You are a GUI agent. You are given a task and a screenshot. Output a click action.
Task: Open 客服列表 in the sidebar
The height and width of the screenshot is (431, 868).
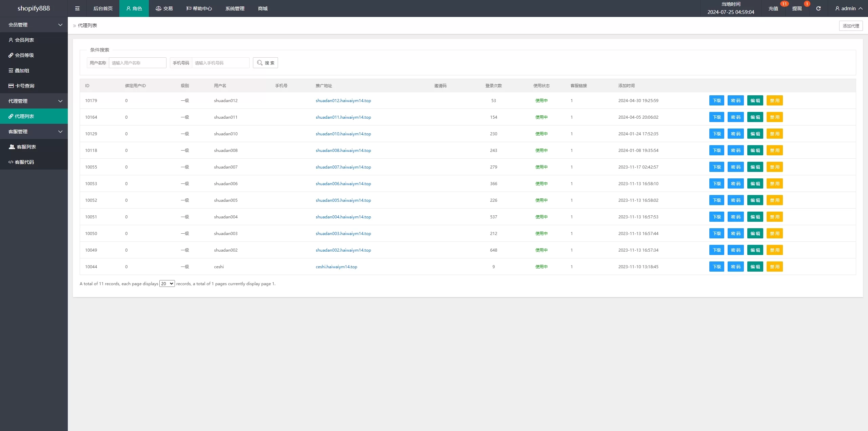pyautogui.click(x=26, y=147)
